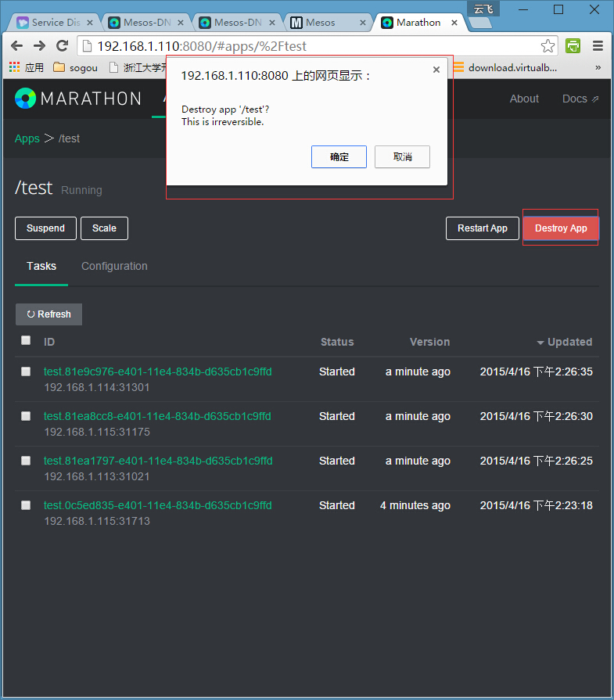Viewport: 614px width, 700px height.
Task: Reload the page with the refresh icon
Action: click(62, 45)
